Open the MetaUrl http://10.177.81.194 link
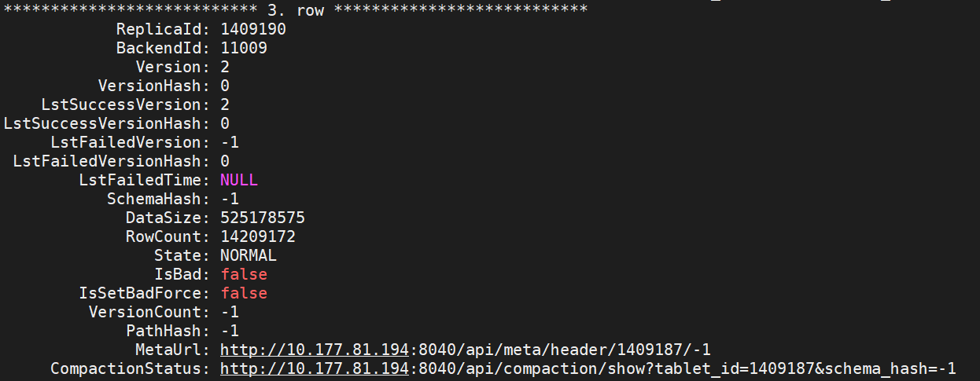The width and height of the screenshot is (980, 381). point(314,350)
